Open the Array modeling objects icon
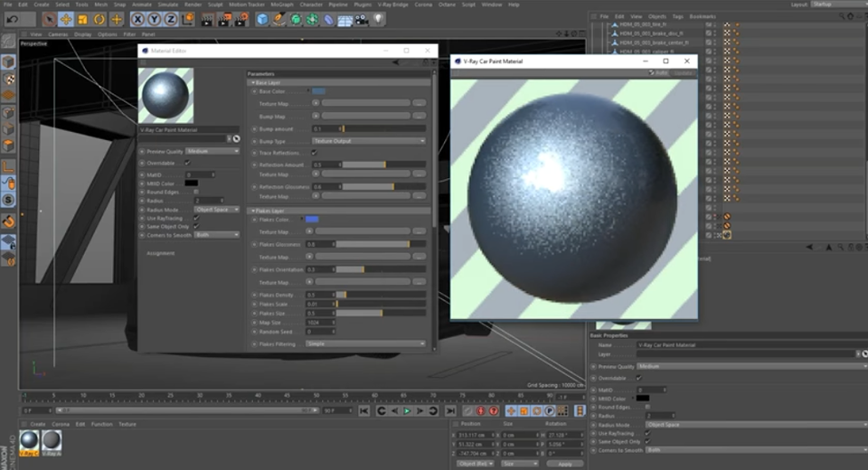 (x=312, y=20)
